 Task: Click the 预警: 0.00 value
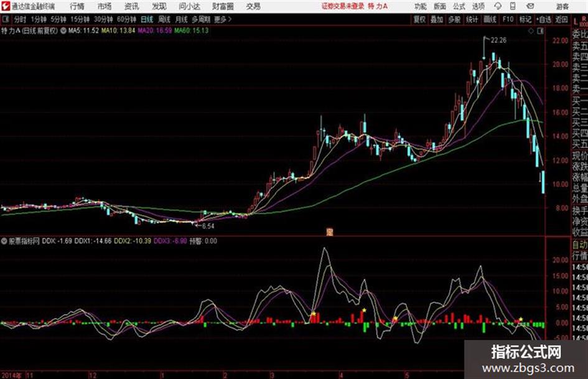pyautogui.click(x=203, y=241)
